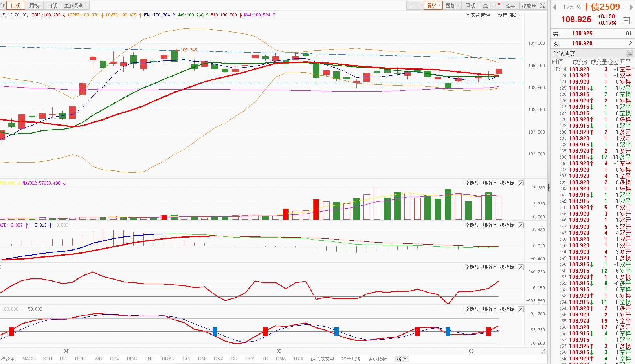The height and width of the screenshot is (364, 635).
Task: Open 更多指标 more indicators
Action: (377, 359)
